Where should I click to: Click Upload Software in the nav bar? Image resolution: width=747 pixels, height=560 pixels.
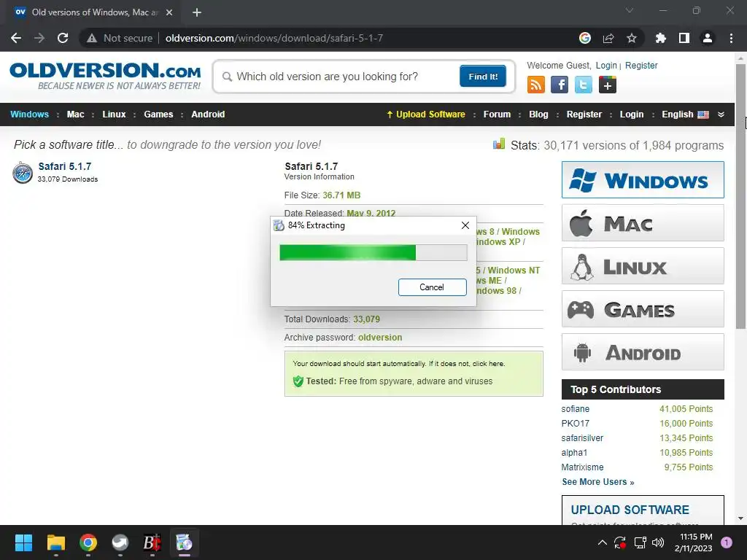(425, 114)
